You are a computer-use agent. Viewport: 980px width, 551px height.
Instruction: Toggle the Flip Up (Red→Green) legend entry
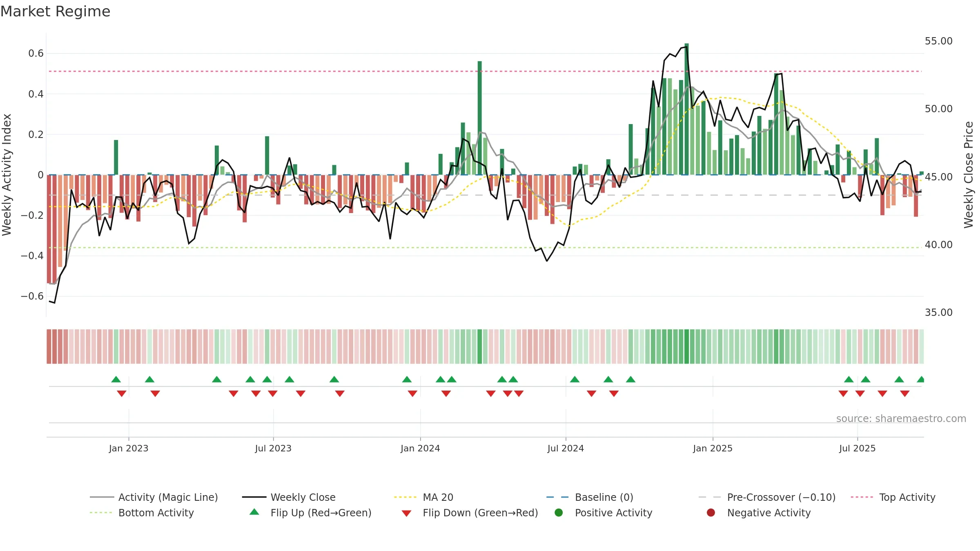[x=310, y=513]
